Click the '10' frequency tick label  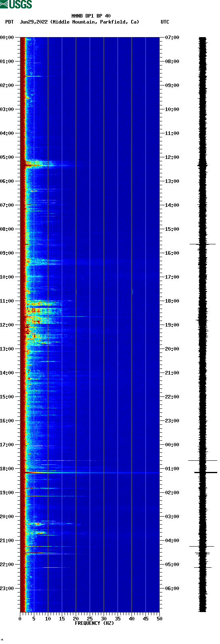click(48, 619)
